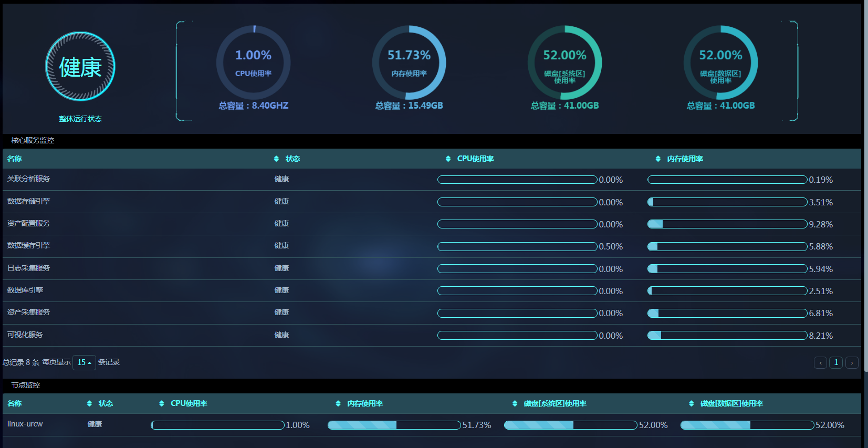The image size is (868, 448).
Task: Click the 9.28% memory bar for 资产配置服务
Action: click(727, 224)
